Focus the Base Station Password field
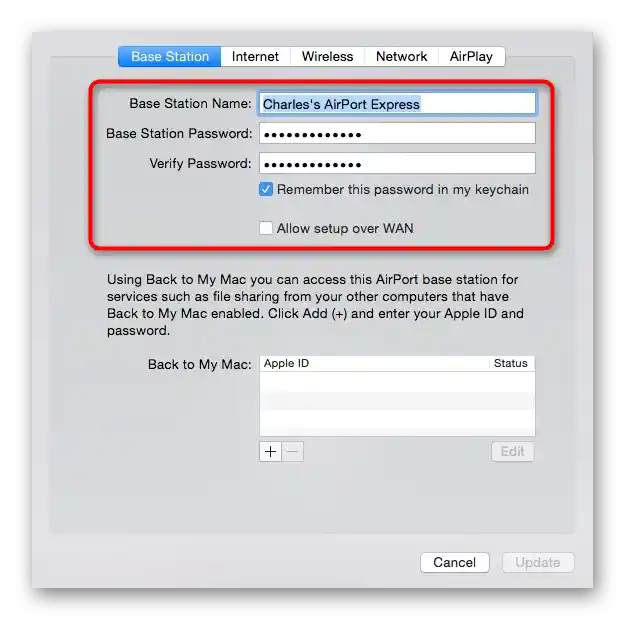Viewport: 625px width, 620px height. (397, 133)
